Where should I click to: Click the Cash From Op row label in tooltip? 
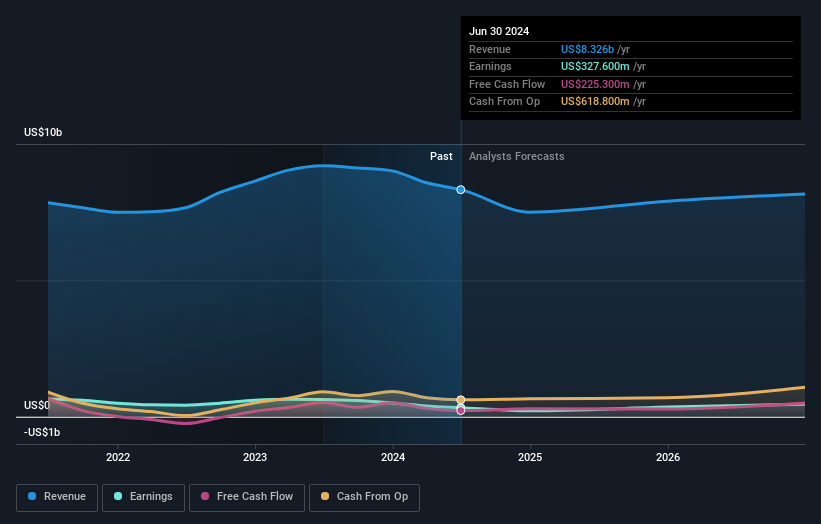[x=504, y=102]
